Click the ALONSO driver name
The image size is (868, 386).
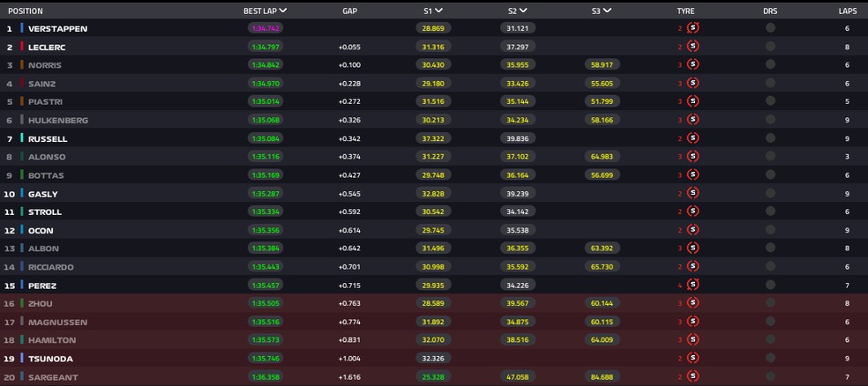click(47, 157)
